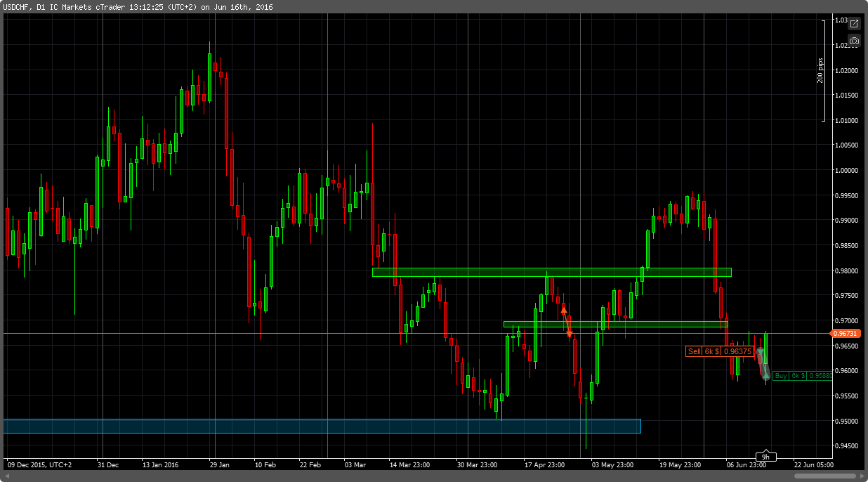Viewport: 868px width, 482px height.
Task: Click the 0.98000 price axis label
Action: (x=846, y=271)
